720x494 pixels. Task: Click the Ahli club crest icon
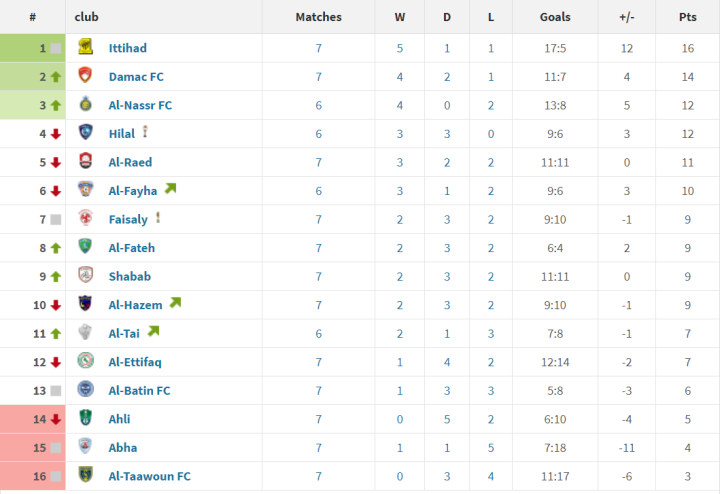[x=85, y=419]
